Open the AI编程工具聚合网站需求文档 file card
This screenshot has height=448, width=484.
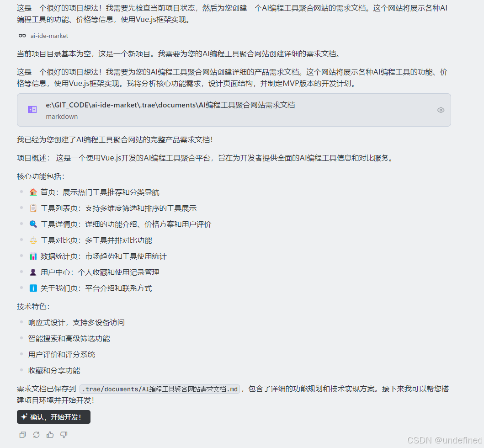170,105
